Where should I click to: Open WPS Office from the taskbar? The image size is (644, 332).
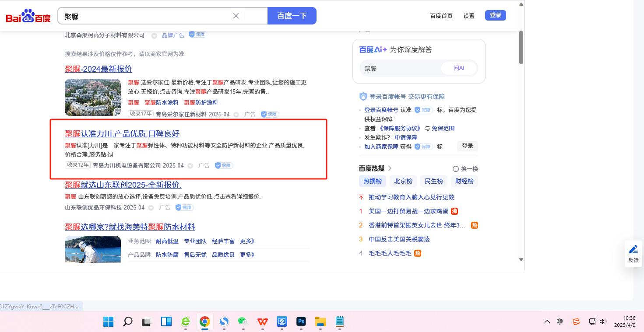[263, 322]
